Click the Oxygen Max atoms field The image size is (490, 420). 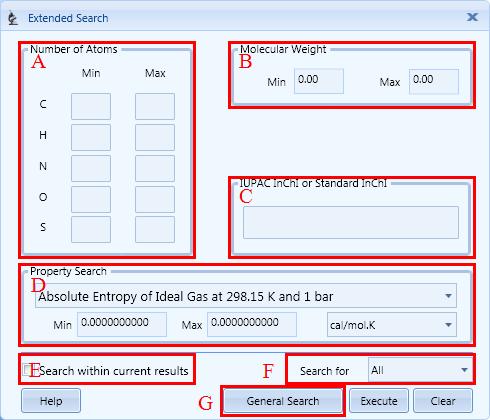[x=155, y=199]
